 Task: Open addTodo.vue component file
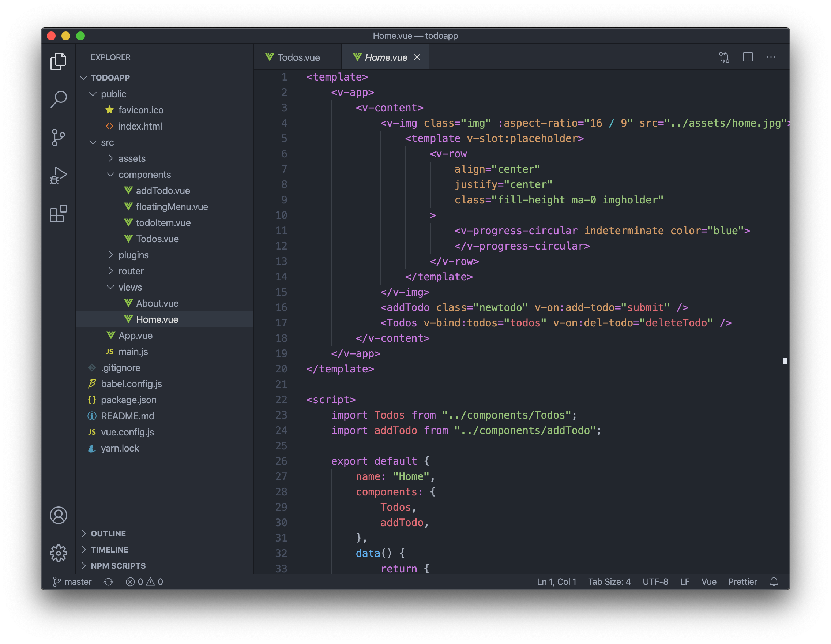click(164, 191)
